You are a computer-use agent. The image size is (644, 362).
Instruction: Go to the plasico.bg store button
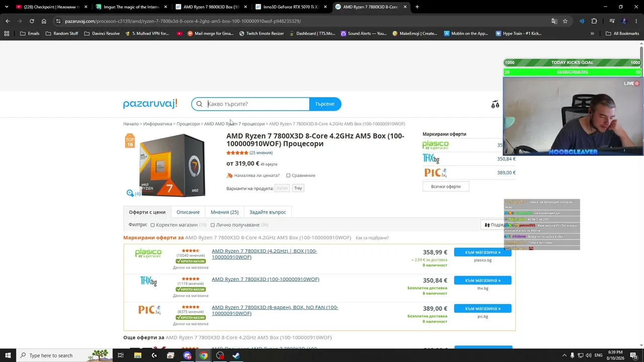tap(482, 252)
